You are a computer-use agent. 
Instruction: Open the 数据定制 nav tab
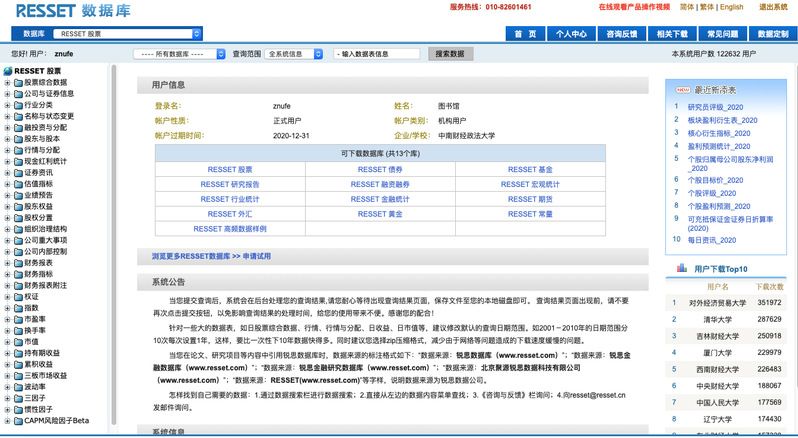[773, 34]
